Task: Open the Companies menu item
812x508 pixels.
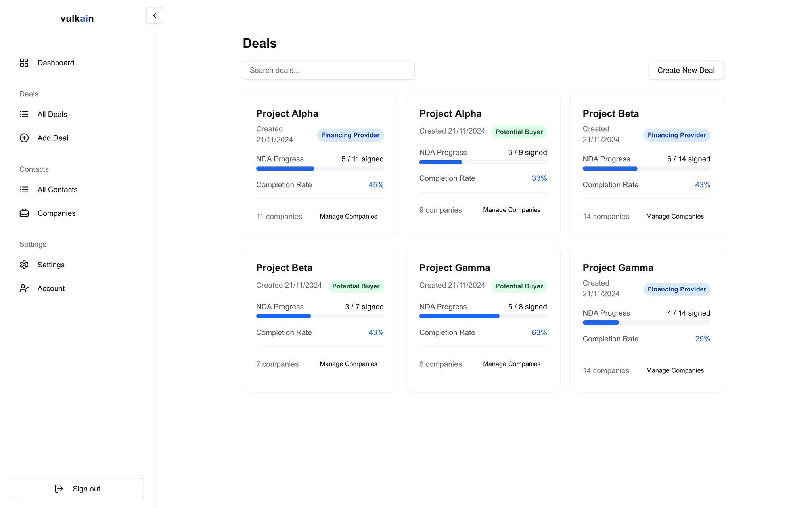Action: click(x=56, y=213)
